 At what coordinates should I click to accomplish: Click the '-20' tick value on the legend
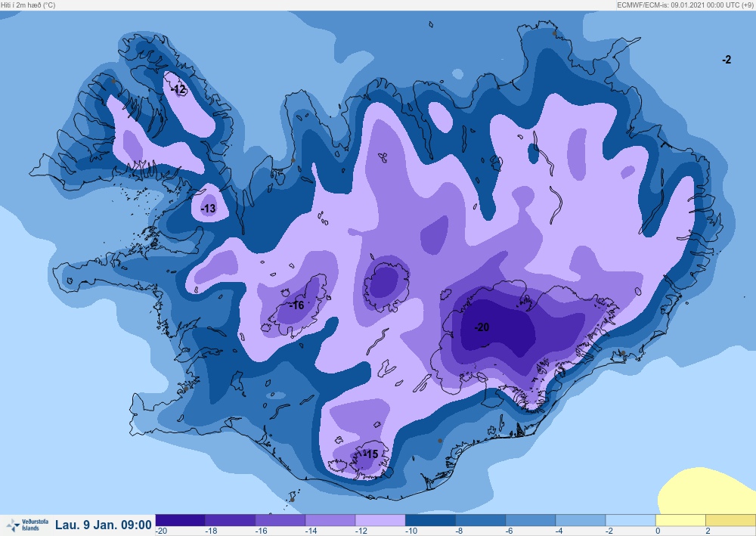point(162,531)
